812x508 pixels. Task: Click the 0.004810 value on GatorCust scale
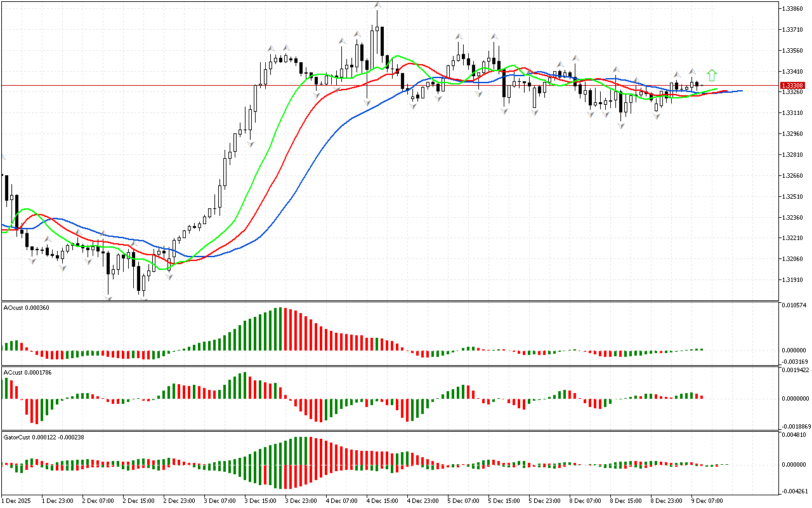tap(796, 436)
